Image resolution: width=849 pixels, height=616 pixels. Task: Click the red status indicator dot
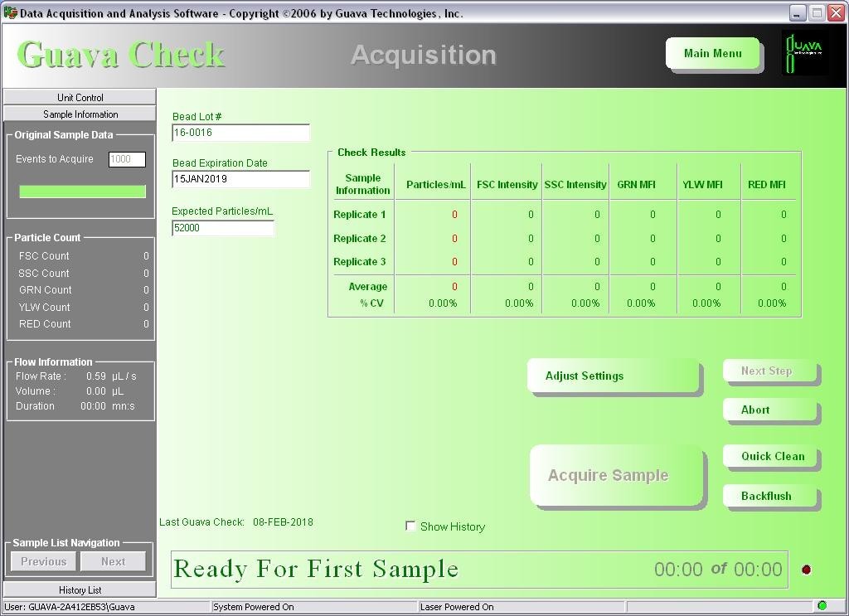[806, 570]
